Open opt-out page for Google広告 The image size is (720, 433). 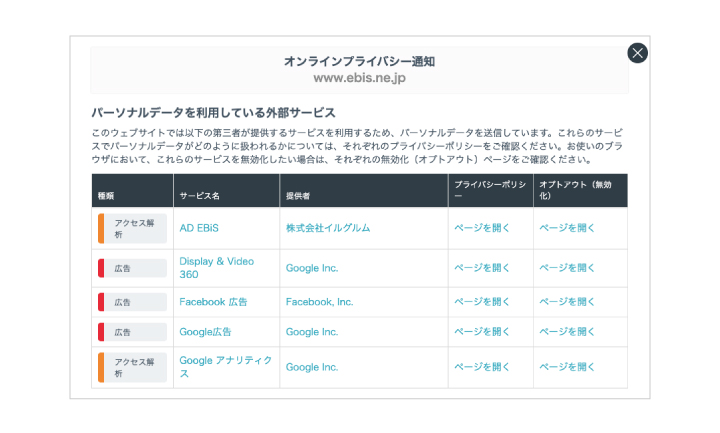(567, 332)
